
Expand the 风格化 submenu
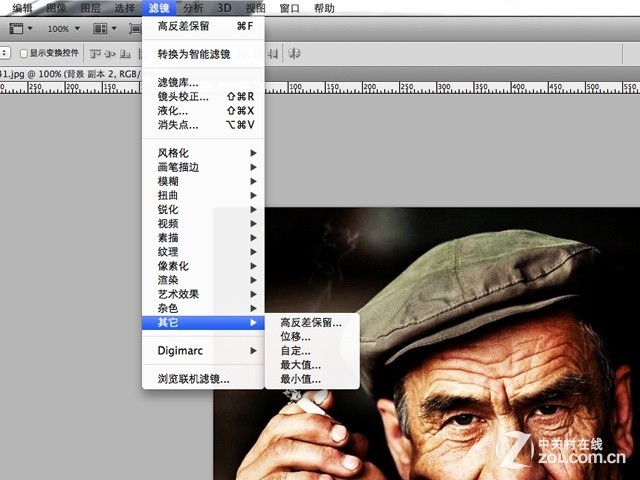click(203, 153)
